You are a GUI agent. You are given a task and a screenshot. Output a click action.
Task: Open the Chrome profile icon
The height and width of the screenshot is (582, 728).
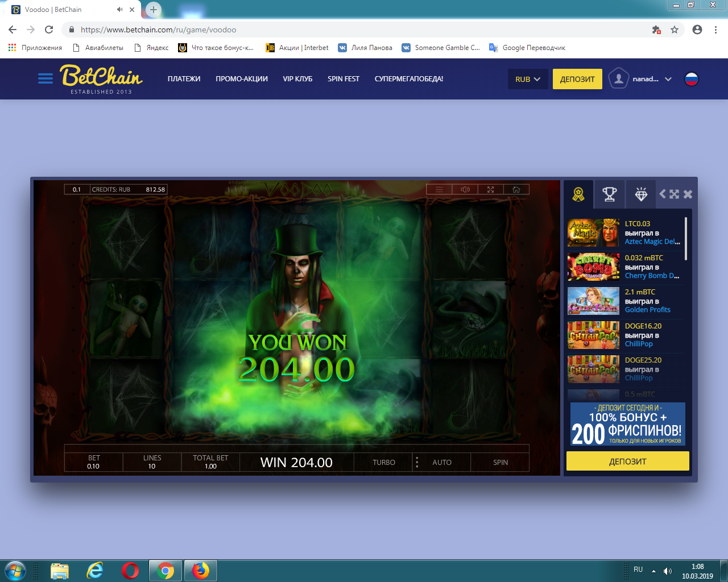[x=697, y=30]
